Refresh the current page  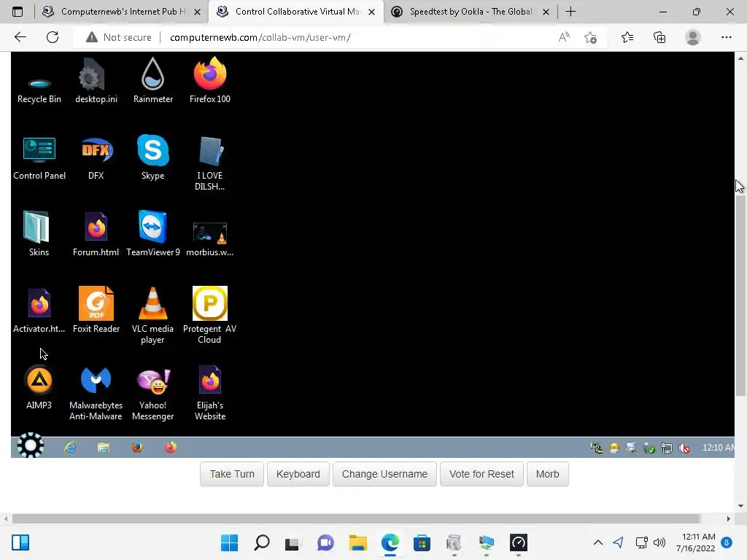[x=53, y=37]
